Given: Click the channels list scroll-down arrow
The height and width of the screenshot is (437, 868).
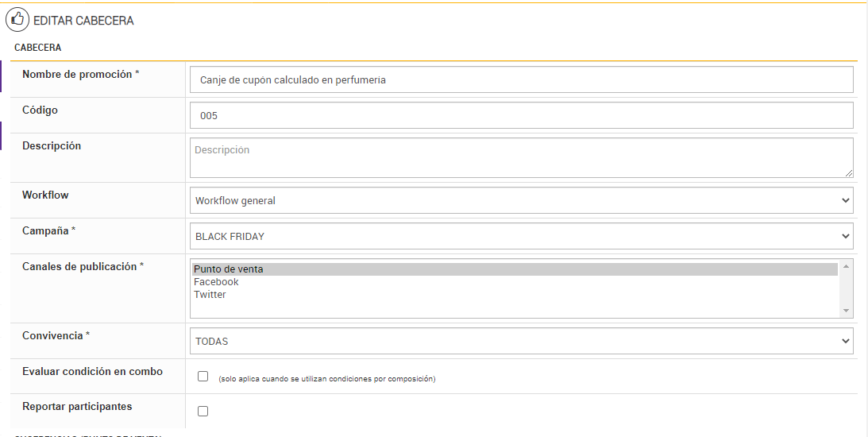Looking at the screenshot, I should pyautogui.click(x=847, y=311).
